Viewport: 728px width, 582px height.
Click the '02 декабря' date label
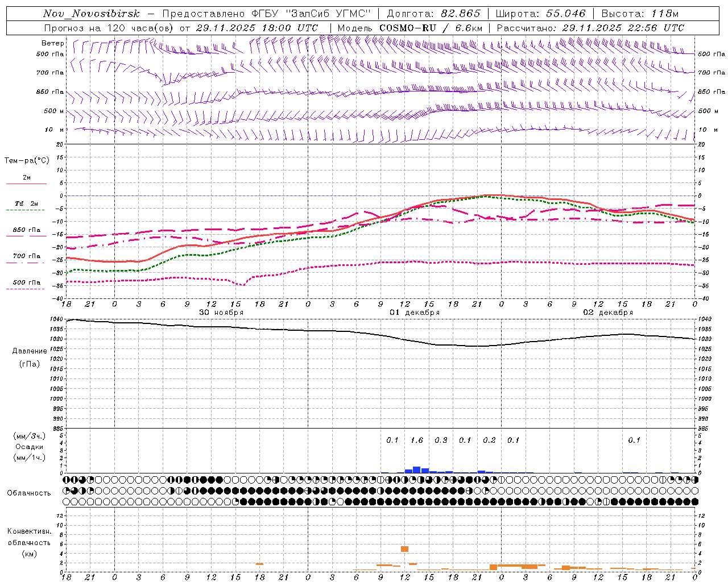608,313
